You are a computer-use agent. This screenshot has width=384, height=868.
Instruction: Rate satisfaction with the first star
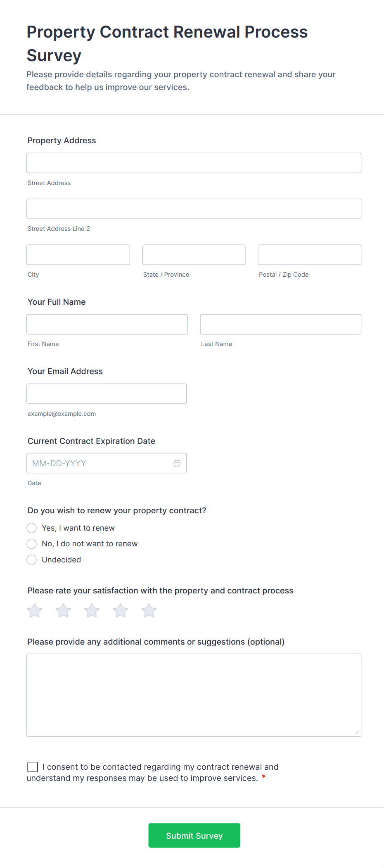(x=35, y=611)
